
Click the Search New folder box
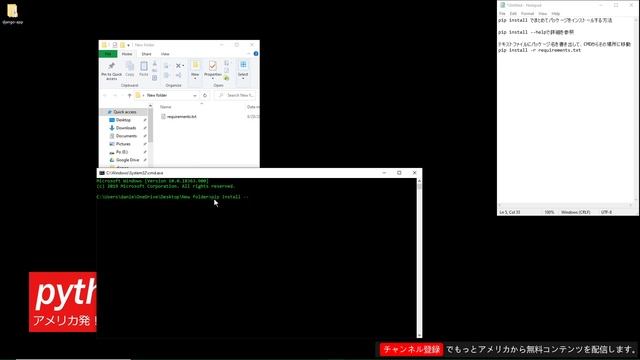pyautogui.click(x=235, y=95)
